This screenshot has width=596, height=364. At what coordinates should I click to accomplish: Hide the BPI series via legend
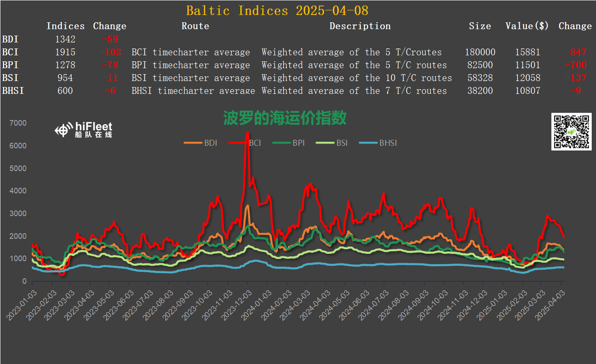(289, 143)
